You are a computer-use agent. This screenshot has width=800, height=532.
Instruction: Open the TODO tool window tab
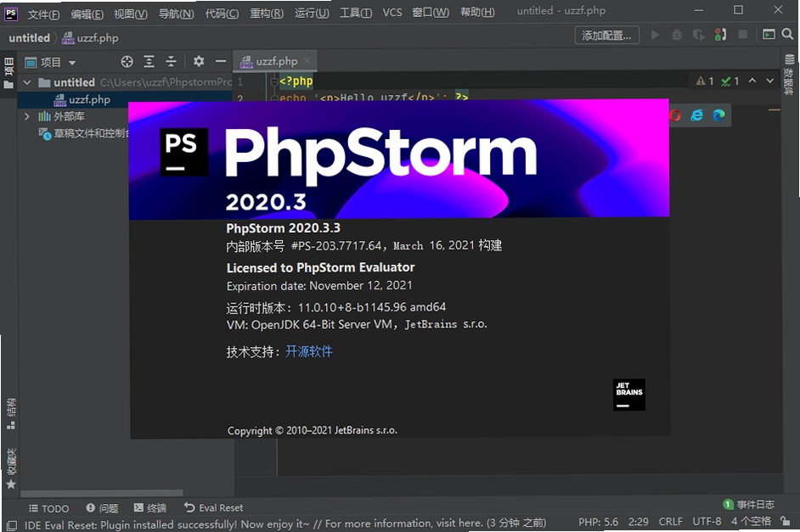click(49, 508)
